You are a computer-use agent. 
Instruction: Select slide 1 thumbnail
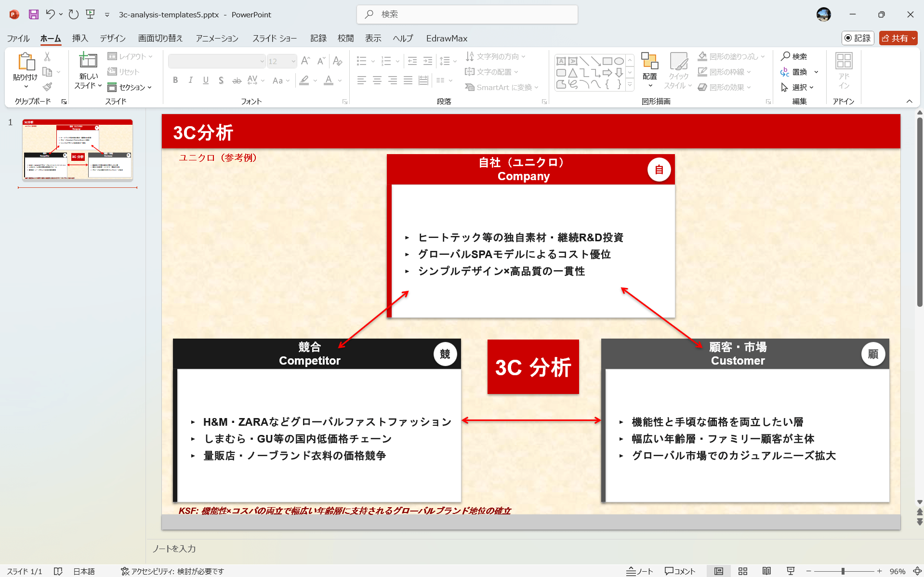click(x=78, y=150)
